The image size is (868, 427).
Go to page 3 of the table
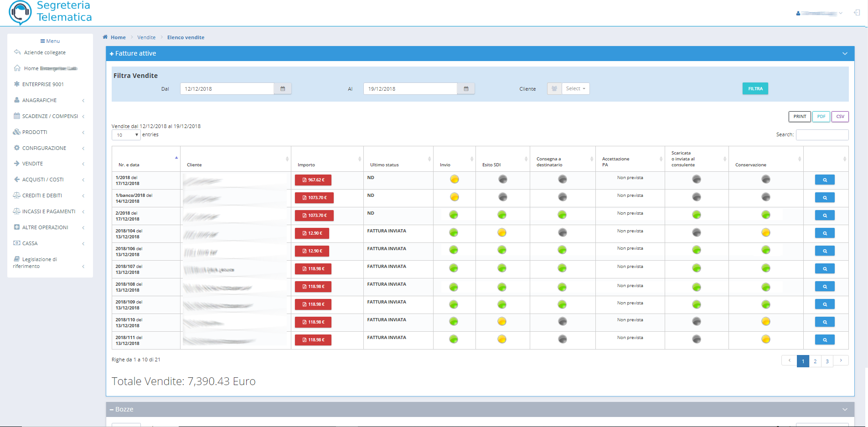click(827, 361)
